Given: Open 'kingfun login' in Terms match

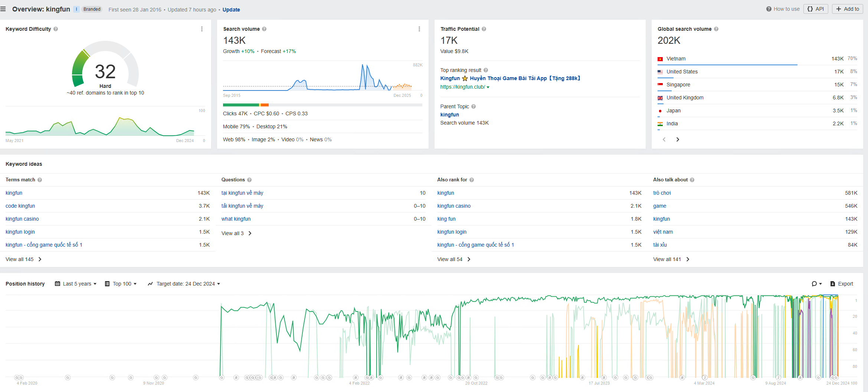Looking at the screenshot, I should pos(20,232).
